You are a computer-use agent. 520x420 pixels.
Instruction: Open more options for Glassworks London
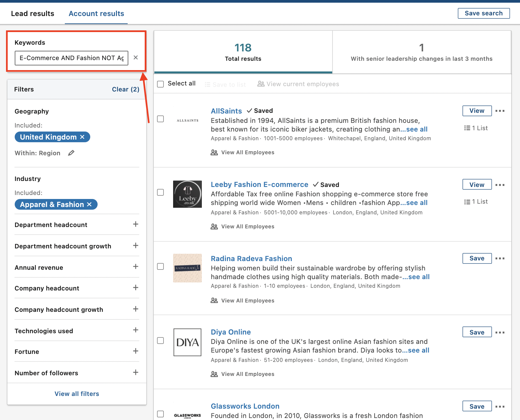(500, 407)
